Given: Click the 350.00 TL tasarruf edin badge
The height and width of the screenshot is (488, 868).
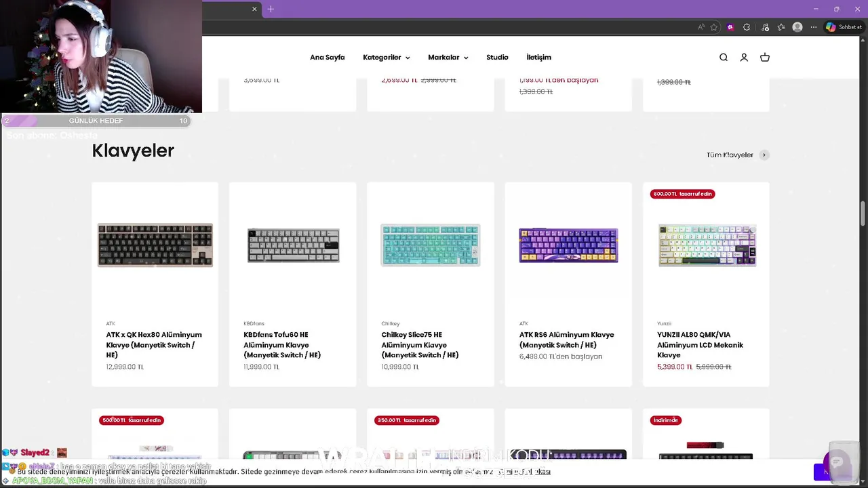Looking at the screenshot, I should click(x=407, y=420).
